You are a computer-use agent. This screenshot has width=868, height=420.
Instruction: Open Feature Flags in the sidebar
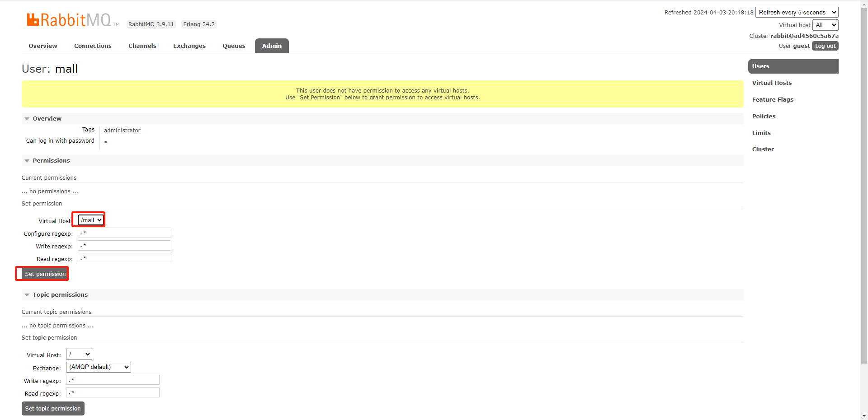[x=773, y=100]
